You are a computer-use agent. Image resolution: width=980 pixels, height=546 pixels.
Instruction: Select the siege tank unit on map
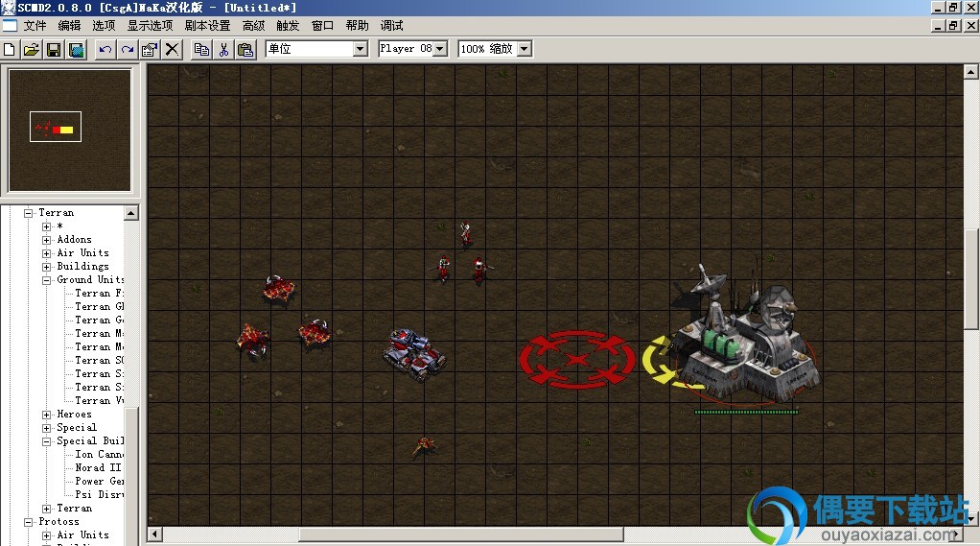point(414,355)
